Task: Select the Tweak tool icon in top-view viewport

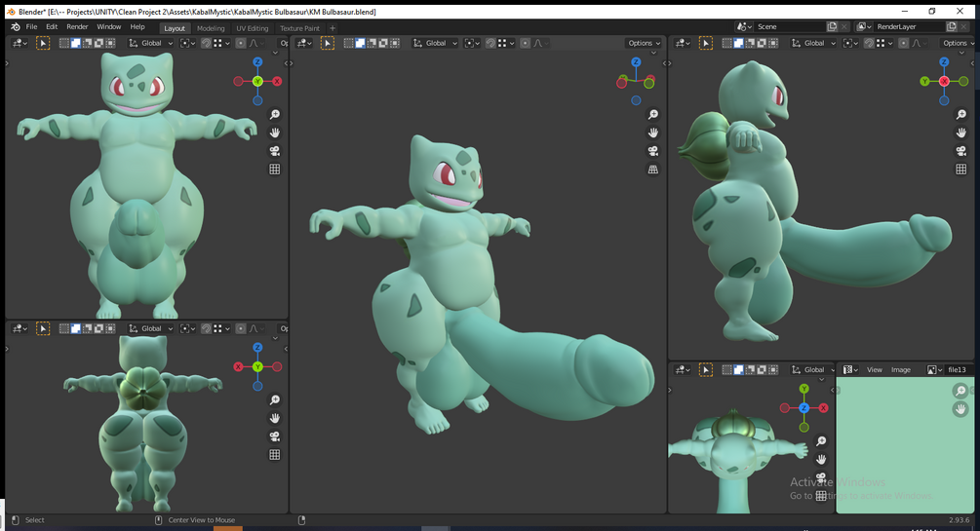Action: [706, 370]
